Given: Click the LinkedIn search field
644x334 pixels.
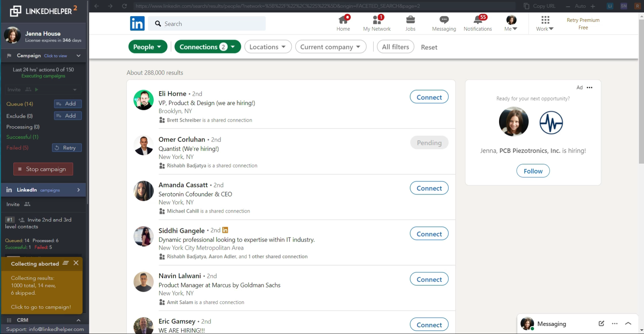Looking at the screenshot, I should click(x=207, y=23).
